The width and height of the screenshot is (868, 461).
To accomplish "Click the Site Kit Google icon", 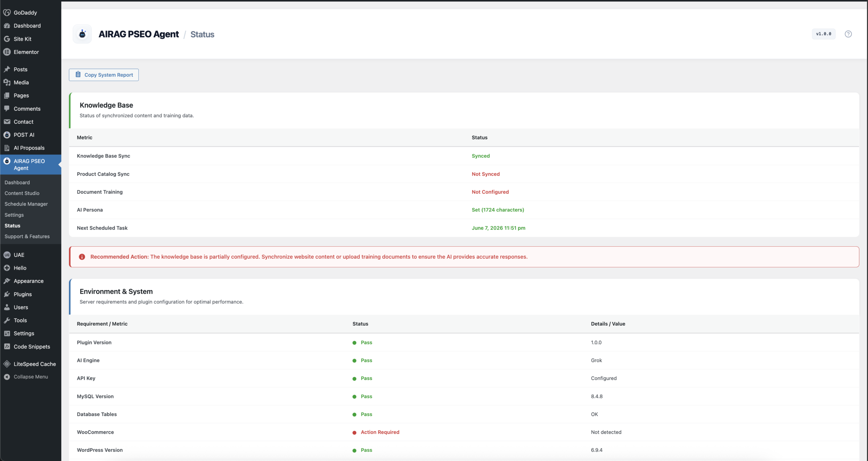I will click(x=7, y=39).
